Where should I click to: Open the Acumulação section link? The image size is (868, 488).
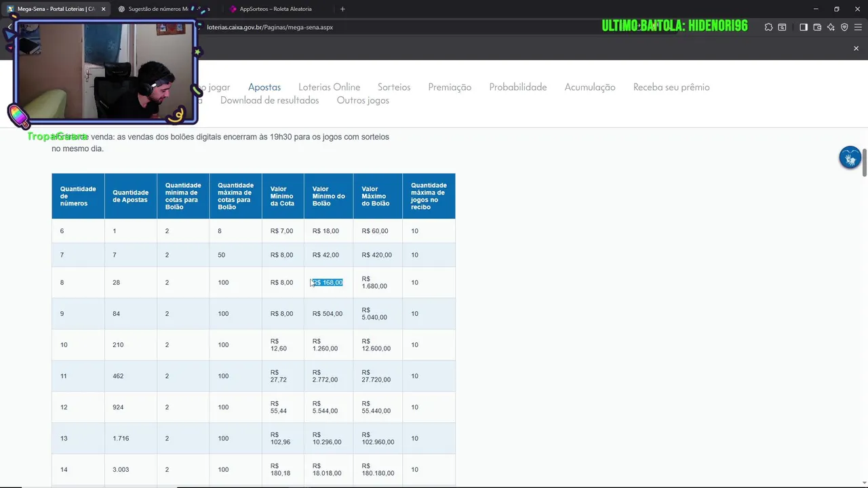pos(590,87)
